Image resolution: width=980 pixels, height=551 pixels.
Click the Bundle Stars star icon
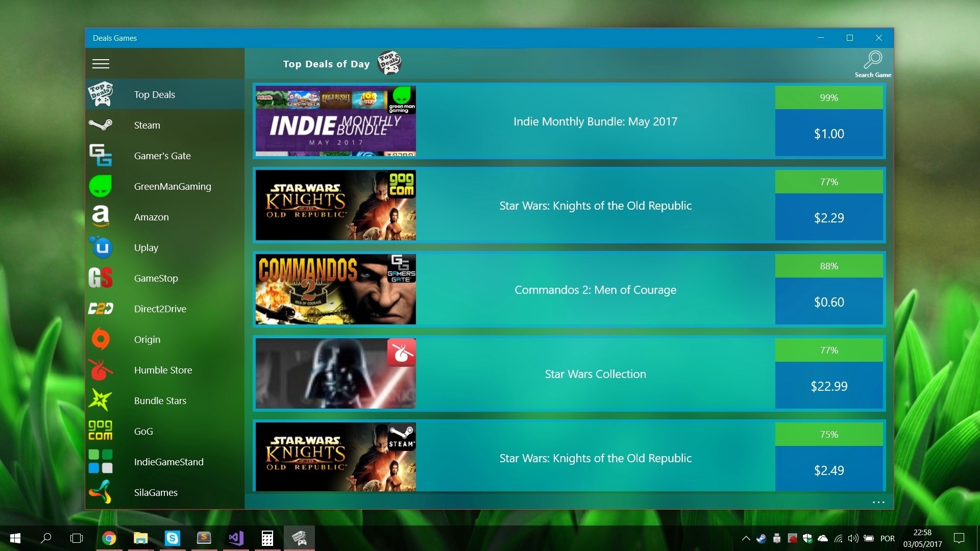pyautogui.click(x=101, y=400)
